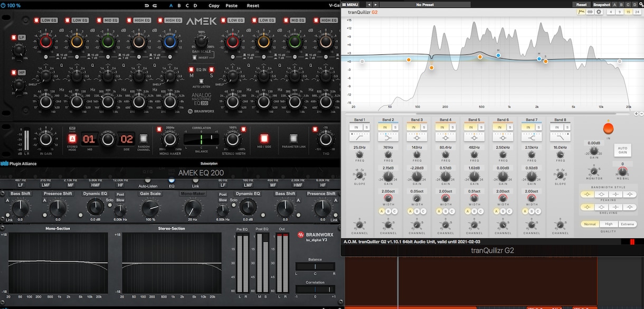
Task: Click Reset in tranQuilizr header
Action: click(581, 4)
